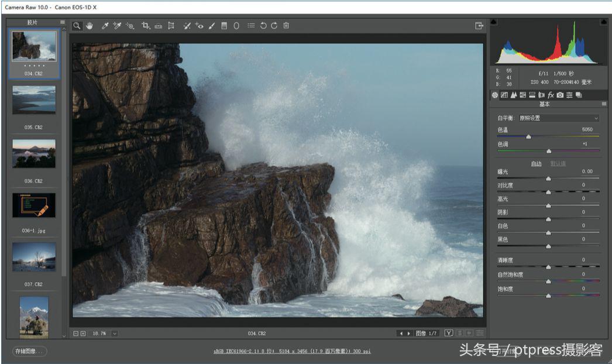Toggle before/after view with Y button
The width and height of the screenshot is (612, 364).
[448, 333]
